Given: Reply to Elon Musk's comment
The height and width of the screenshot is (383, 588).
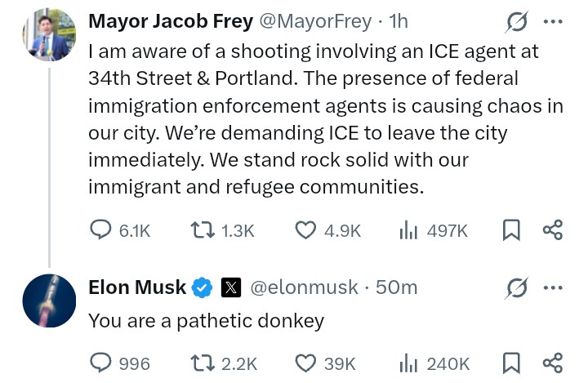Looking at the screenshot, I should pyautogui.click(x=101, y=363).
